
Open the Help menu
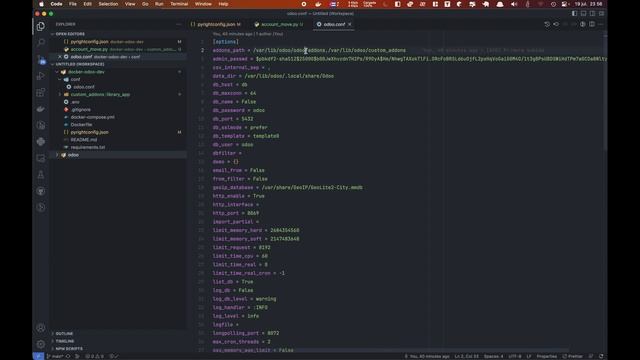(223, 4)
